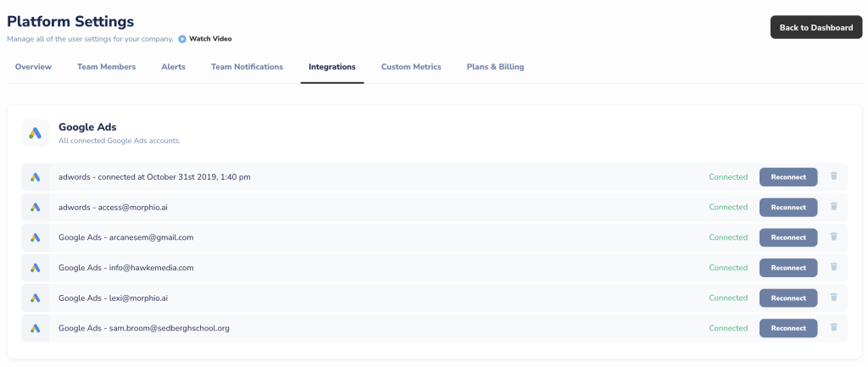Click Google Ads icon in arcanesem@gmail.com row
Viewport: 868px width, 367px height.
coord(36,237)
